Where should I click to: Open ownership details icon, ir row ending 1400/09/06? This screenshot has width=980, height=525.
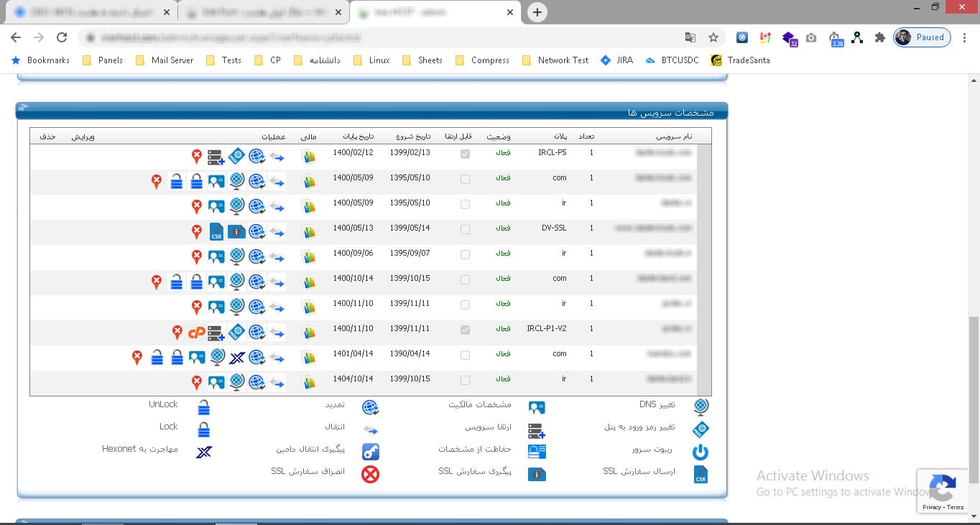pos(216,257)
